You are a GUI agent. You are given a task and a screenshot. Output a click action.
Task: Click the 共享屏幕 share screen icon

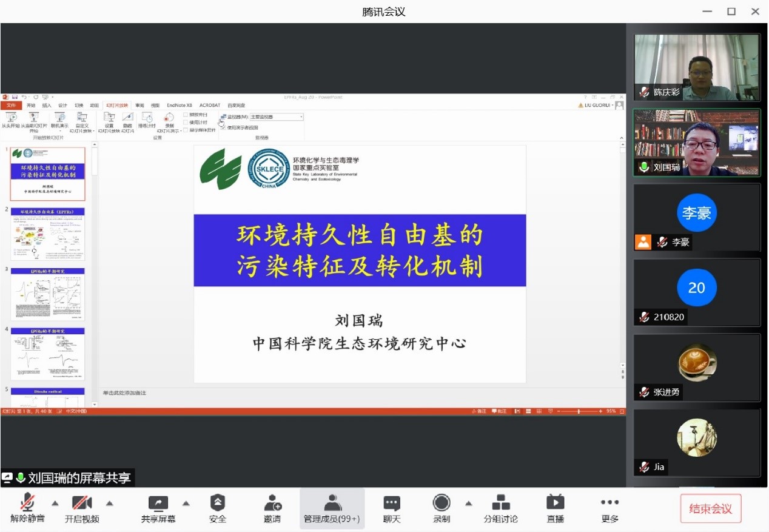158,503
